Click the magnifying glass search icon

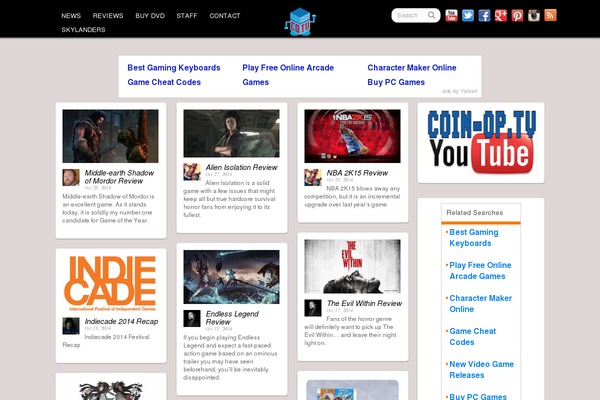pyautogui.click(x=432, y=15)
